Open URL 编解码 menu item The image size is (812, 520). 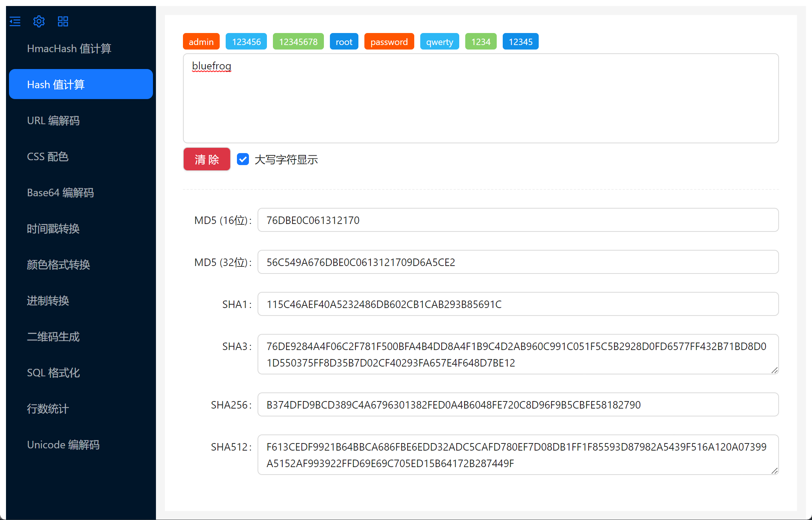(53, 120)
